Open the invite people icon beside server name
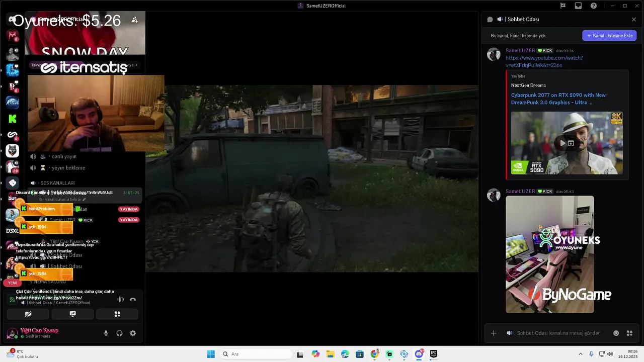644x362 pixels. coord(134,20)
